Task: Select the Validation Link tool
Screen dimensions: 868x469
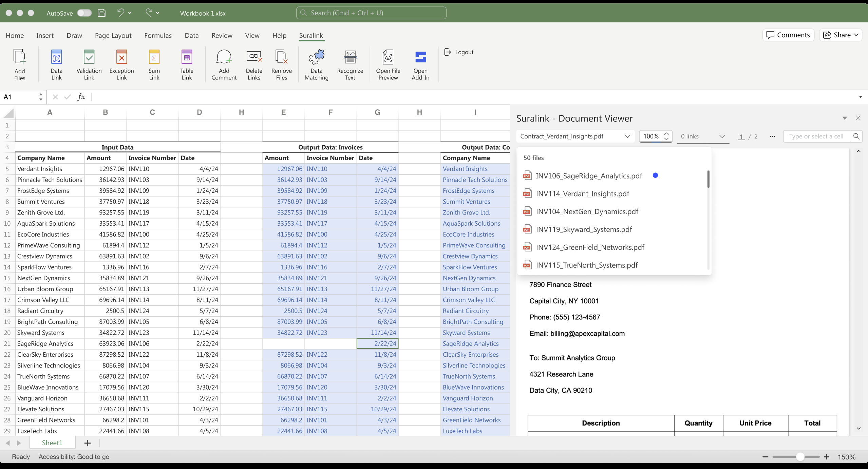Action: pyautogui.click(x=89, y=57)
